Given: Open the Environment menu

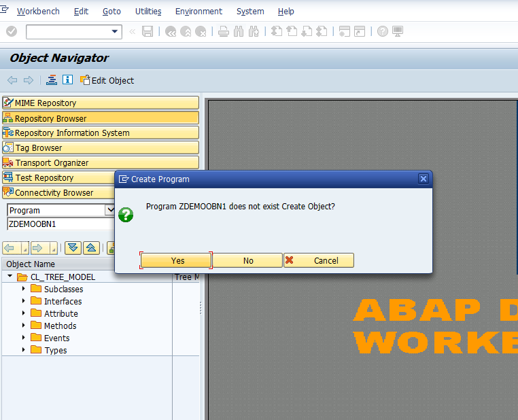Looking at the screenshot, I should click(x=199, y=12).
